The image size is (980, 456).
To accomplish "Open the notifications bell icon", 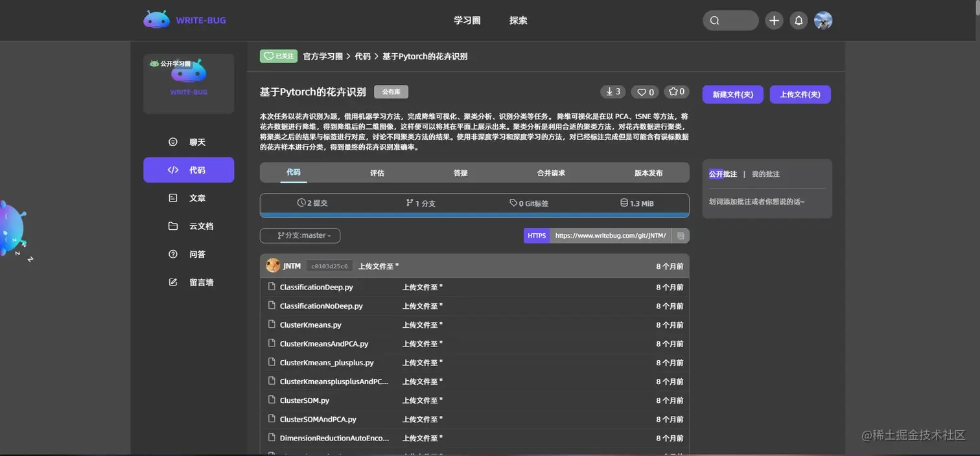I will pos(799,21).
